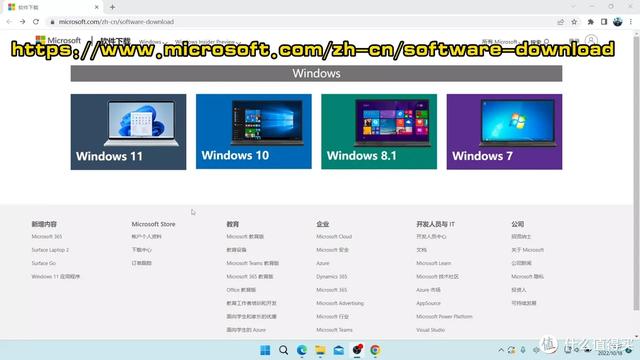Open the Windows 8.1 download tile

[x=379, y=131]
